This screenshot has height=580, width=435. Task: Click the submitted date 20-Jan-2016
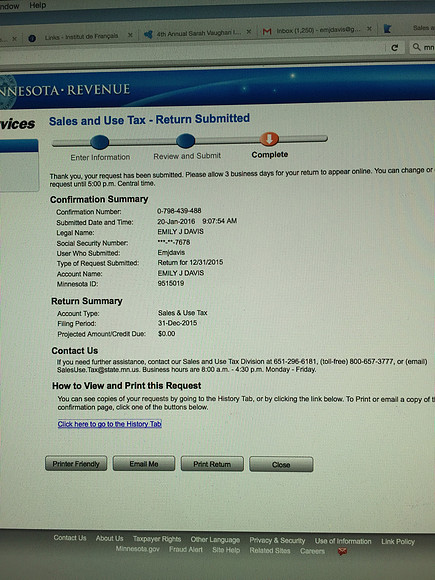click(176, 221)
